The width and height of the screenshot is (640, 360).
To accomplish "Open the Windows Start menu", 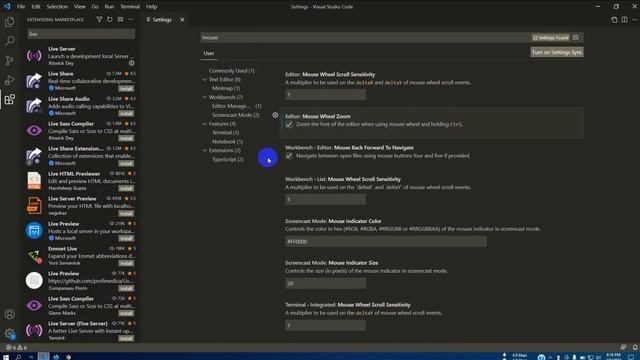I will [6, 357].
